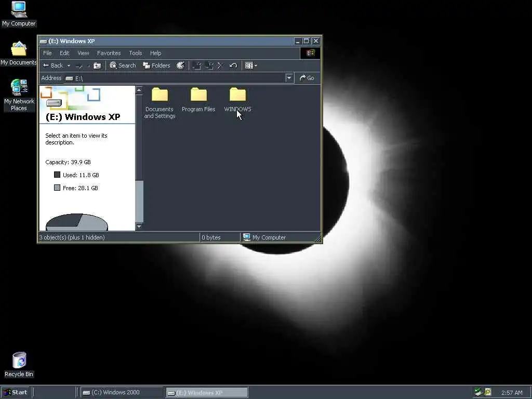Click the network tray icon
Screen dimensions: 532x399
click(478, 392)
